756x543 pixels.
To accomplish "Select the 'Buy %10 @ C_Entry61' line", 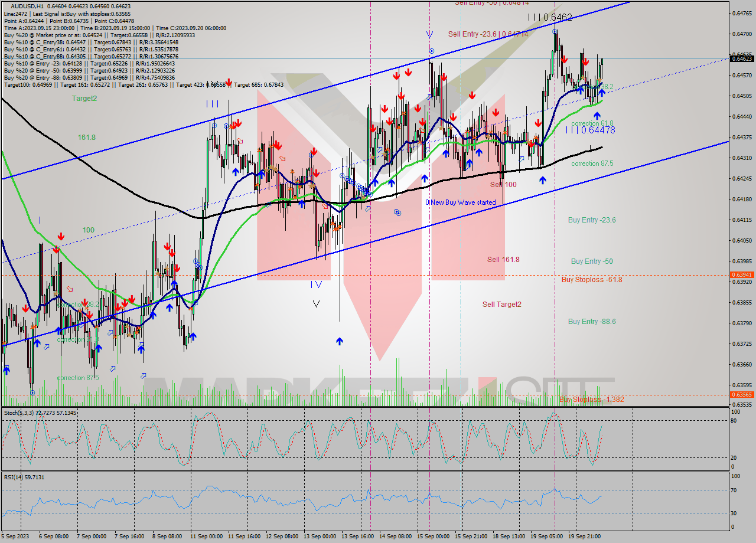I will pyautogui.click(x=91, y=49).
